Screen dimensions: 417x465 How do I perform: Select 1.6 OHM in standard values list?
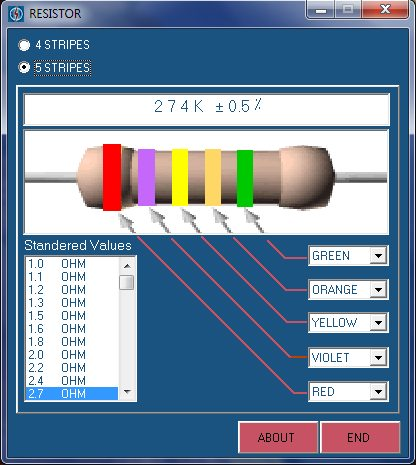[x=72, y=329]
